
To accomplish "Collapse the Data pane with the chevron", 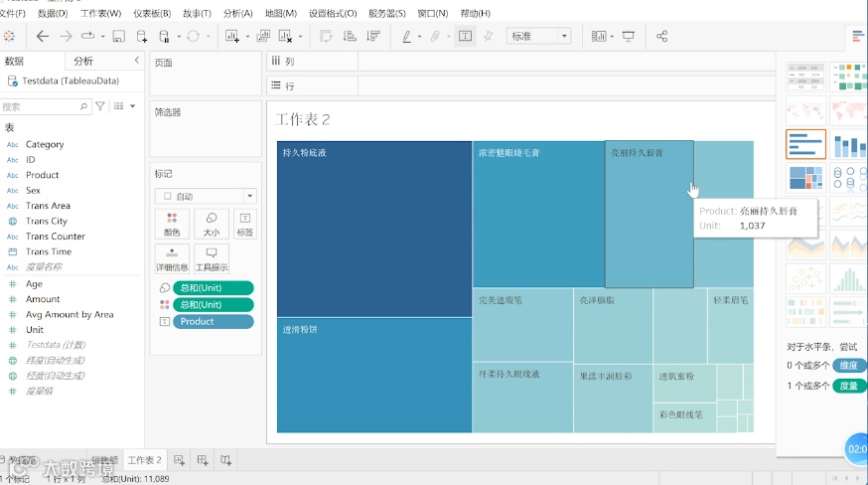I will pos(137,60).
